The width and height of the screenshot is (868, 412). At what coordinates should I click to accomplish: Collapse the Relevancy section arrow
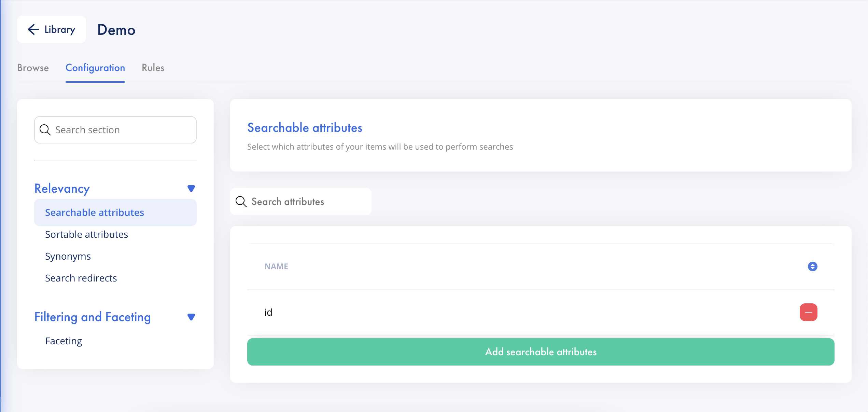tap(191, 189)
